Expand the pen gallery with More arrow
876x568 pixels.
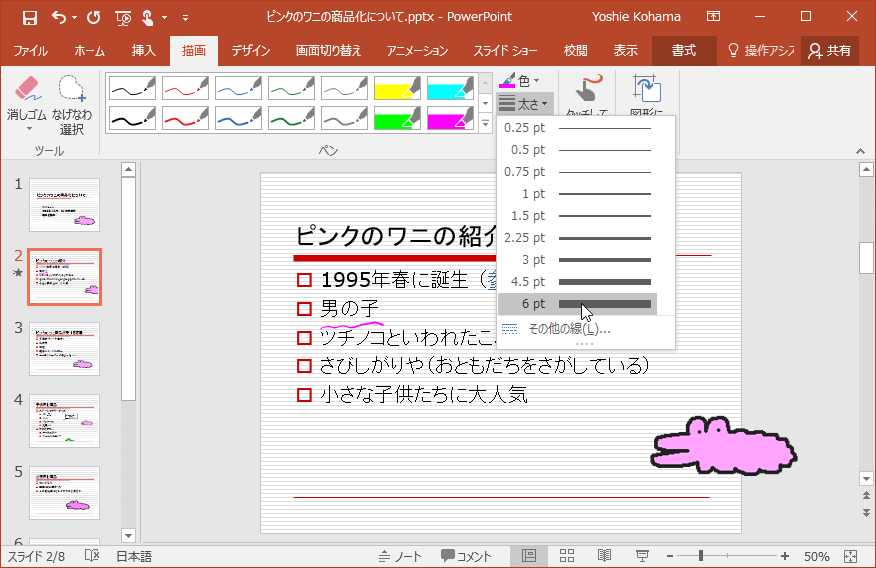pyautogui.click(x=485, y=123)
